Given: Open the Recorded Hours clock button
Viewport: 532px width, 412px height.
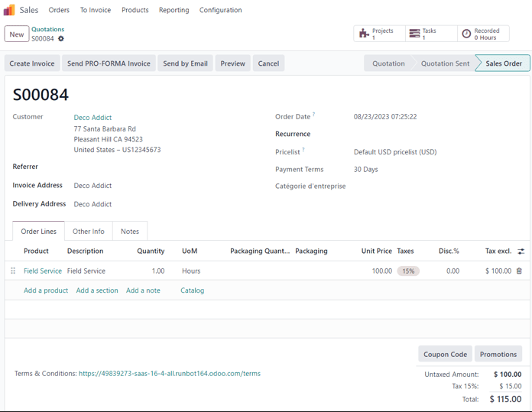Looking at the screenshot, I should pos(483,34).
